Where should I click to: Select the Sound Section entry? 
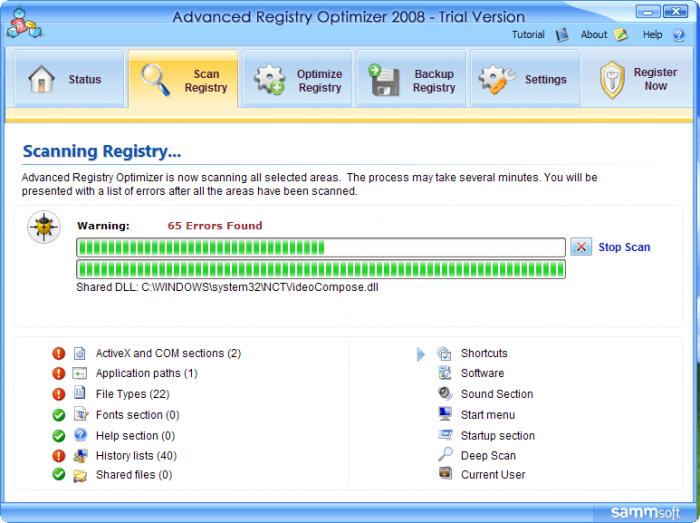497,394
